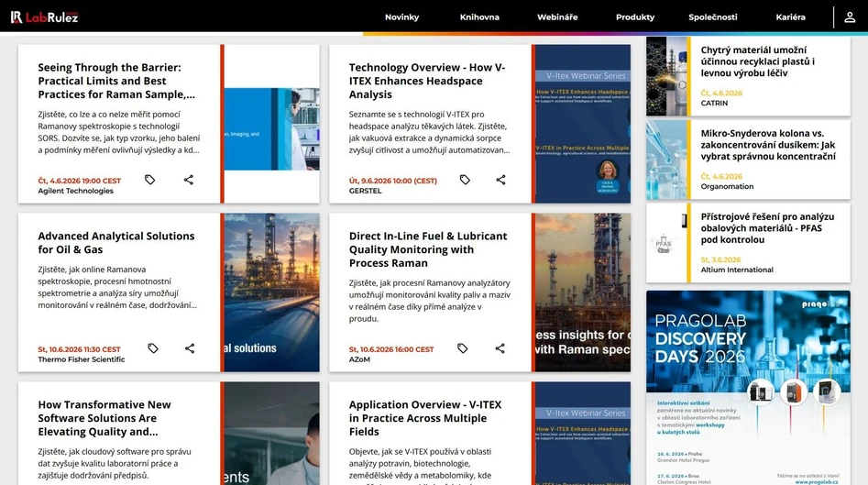
Task: Click the date St, 10.6.2026 16:00 CEST
Action: point(391,349)
